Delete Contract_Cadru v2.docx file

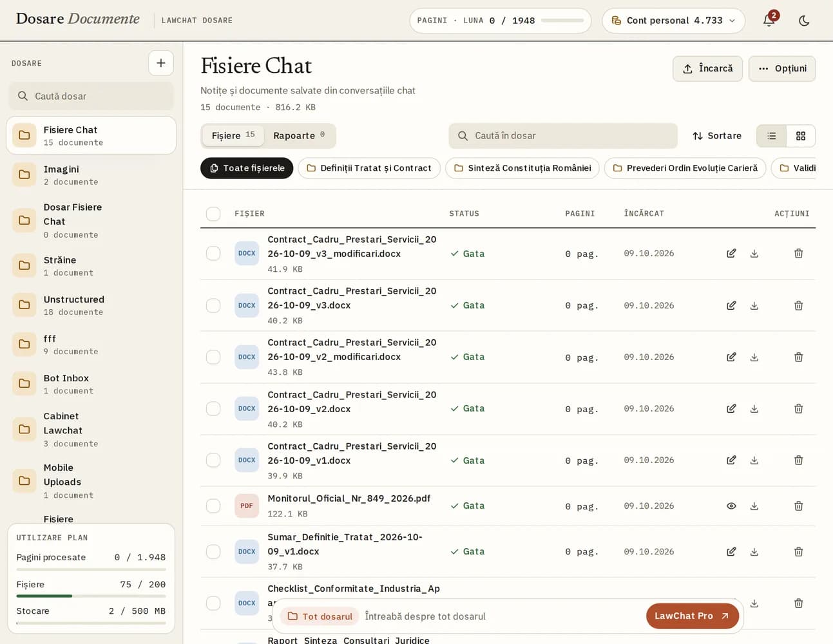pyautogui.click(x=798, y=408)
